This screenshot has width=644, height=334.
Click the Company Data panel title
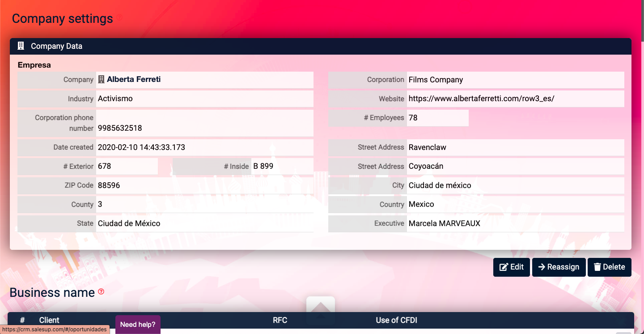(x=56, y=46)
